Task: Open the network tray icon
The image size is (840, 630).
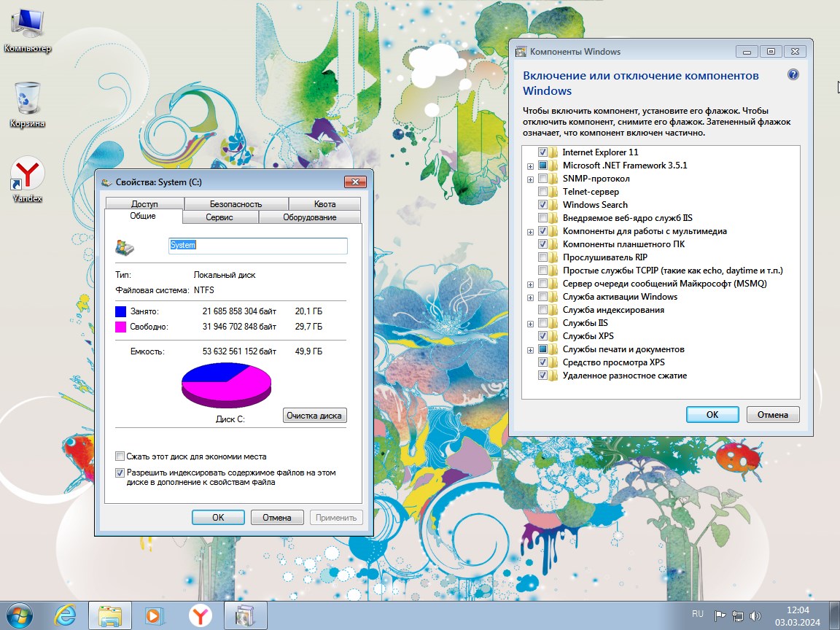Action: click(x=738, y=616)
